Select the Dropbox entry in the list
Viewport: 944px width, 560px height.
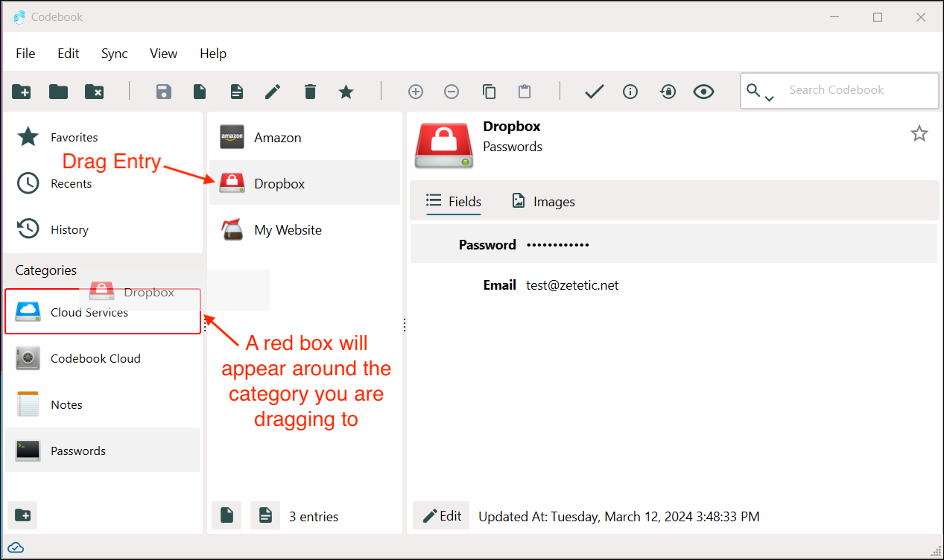(x=305, y=183)
